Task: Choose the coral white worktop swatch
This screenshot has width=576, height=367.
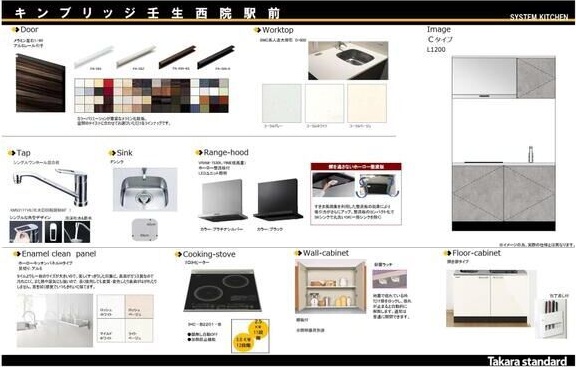Action: (324, 103)
